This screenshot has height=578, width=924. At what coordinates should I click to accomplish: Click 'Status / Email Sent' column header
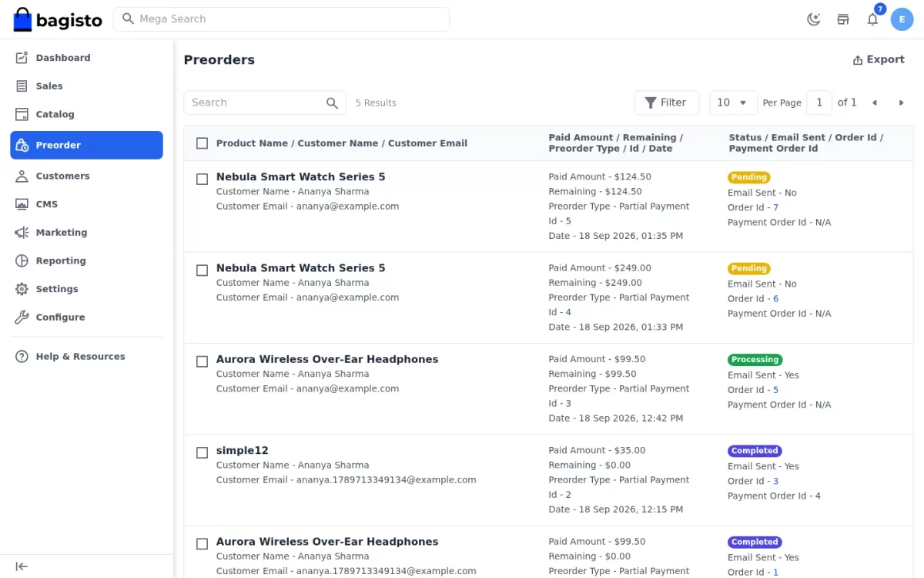coord(806,143)
